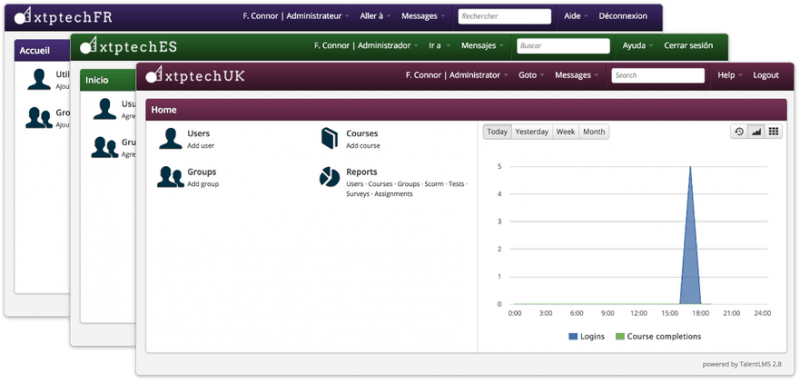Click the xtptechES logo in the green window
The image size is (800, 383).
129,46
